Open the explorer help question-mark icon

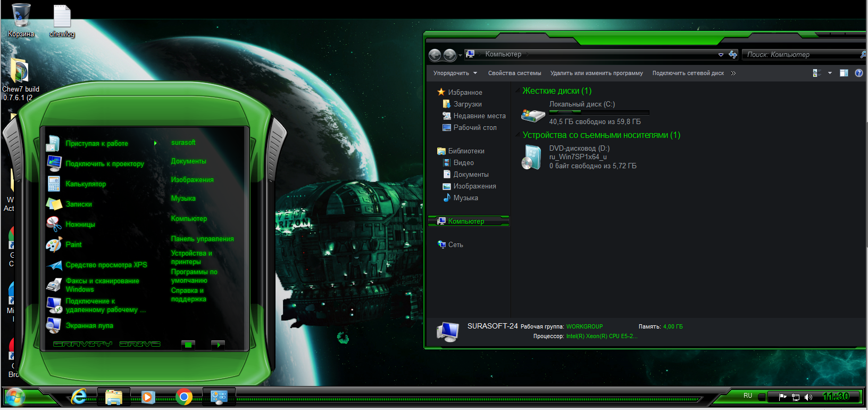pos(858,73)
